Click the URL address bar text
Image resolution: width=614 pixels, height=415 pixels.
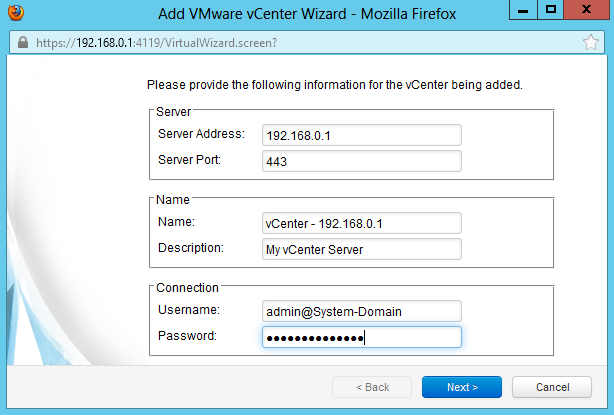pos(157,42)
